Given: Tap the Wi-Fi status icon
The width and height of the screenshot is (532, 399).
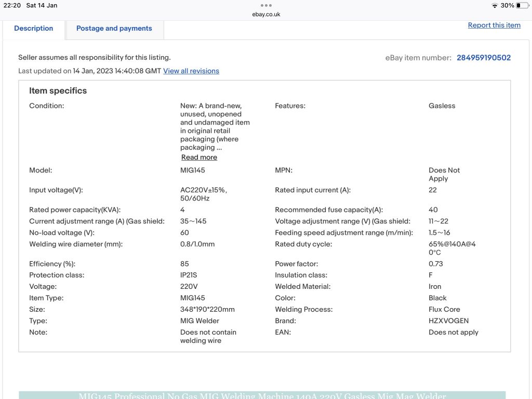Looking at the screenshot, I should tap(495, 5).
